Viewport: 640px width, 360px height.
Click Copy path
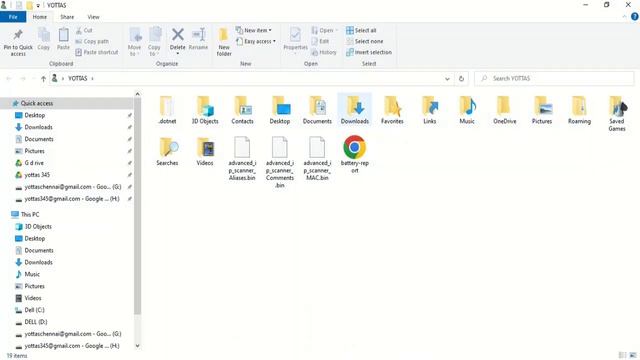pyautogui.click(x=92, y=41)
